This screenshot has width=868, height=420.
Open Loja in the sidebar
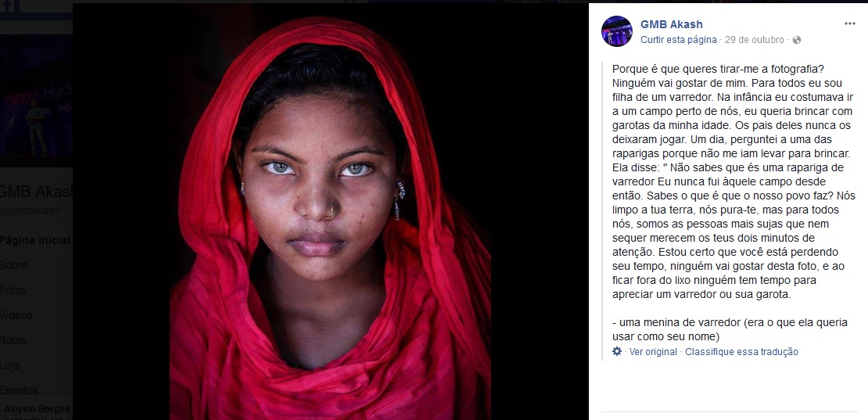click(x=9, y=365)
